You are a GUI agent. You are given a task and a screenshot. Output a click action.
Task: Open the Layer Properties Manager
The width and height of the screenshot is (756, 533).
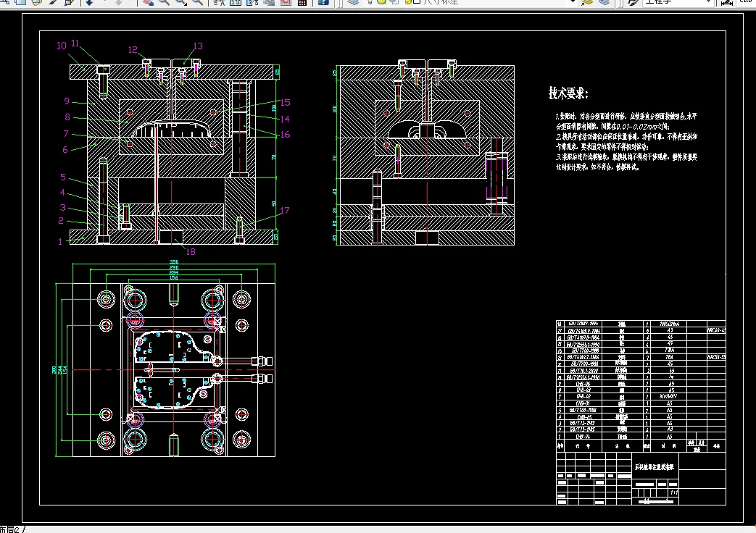click(x=352, y=2)
